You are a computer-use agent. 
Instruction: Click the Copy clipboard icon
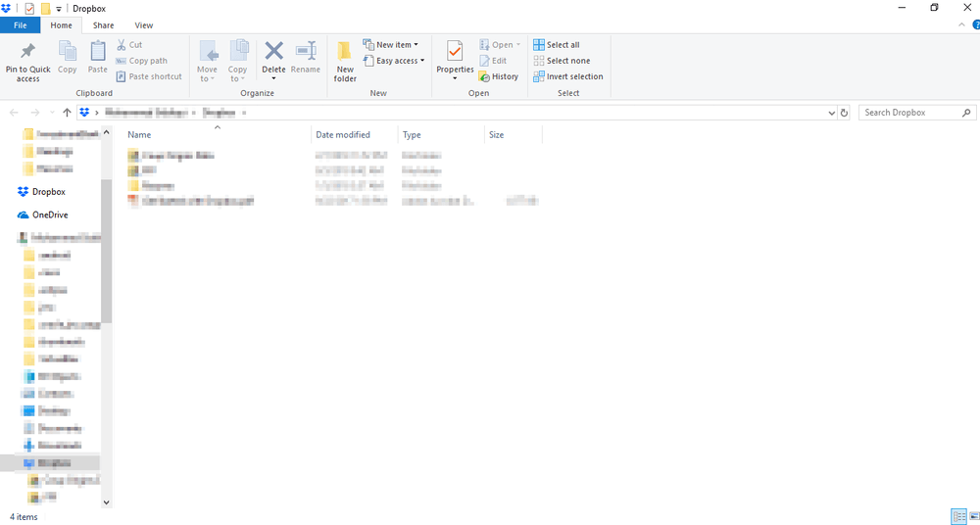click(68, 51)
